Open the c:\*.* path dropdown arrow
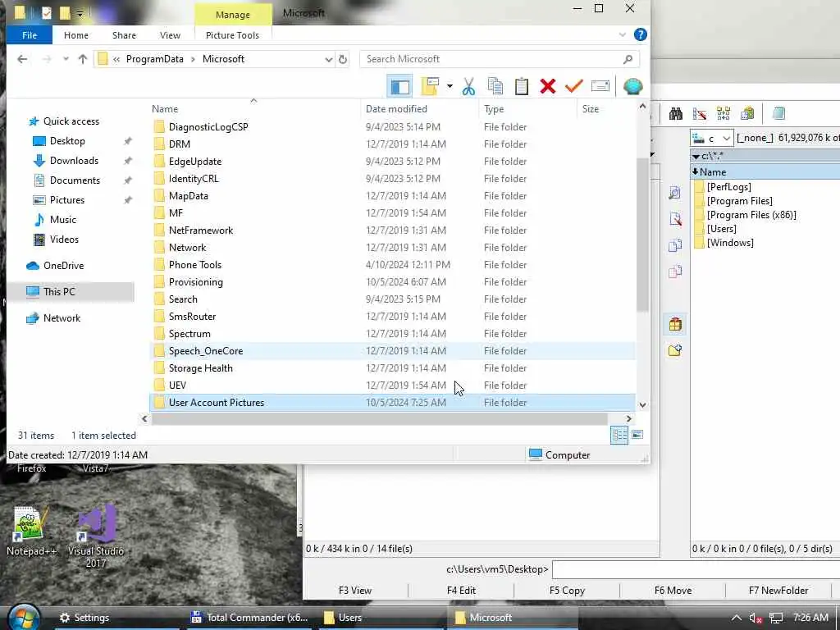This screenshot has width=840, height=630. click(696, 157)
